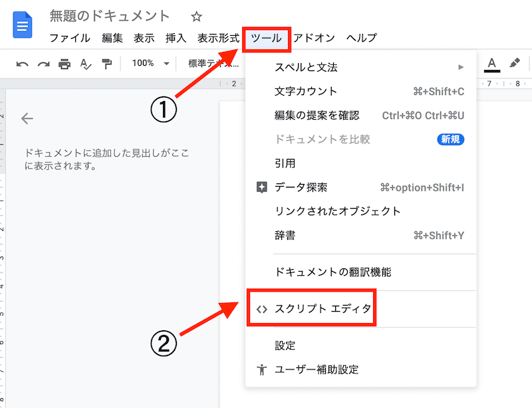Open データ探索 from the menu
Screen dimensions: 532x408
point(301,187)
